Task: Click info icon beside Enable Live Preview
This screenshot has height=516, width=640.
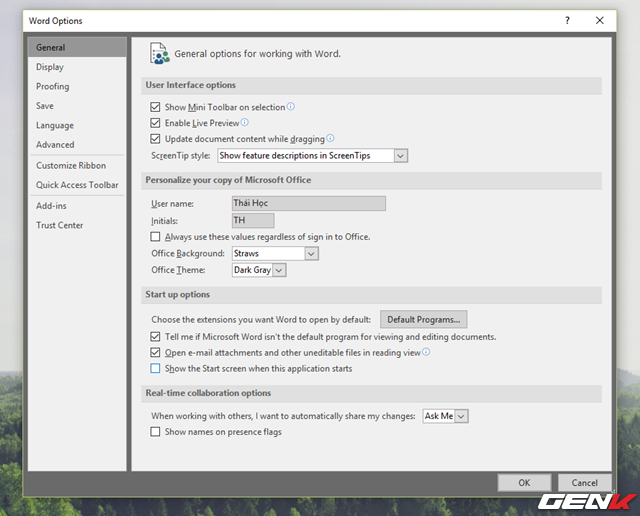Action: point(244,122)
